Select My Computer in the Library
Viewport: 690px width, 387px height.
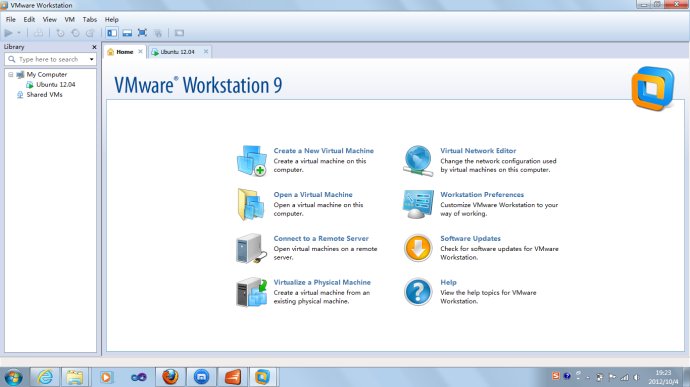click(x=46, y=74)
